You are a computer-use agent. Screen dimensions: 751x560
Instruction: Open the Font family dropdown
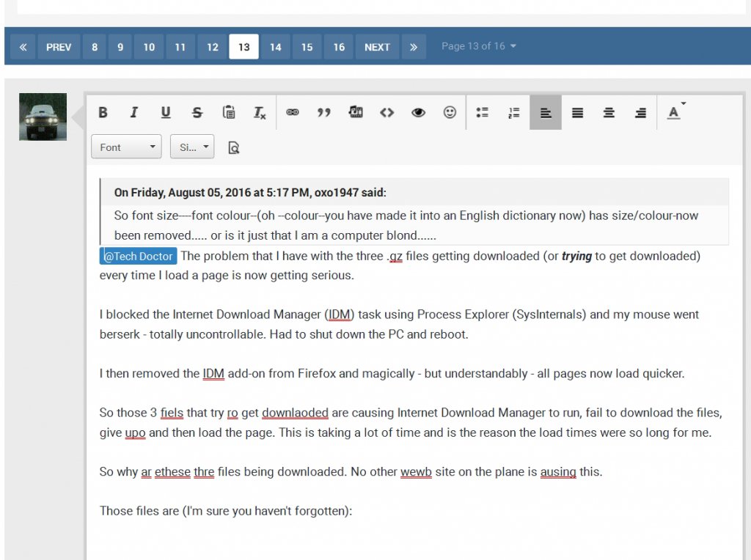(125, 147)
